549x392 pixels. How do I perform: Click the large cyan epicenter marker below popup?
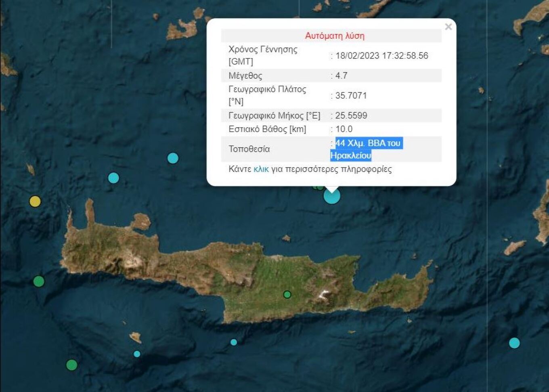[x=332, y=196]
